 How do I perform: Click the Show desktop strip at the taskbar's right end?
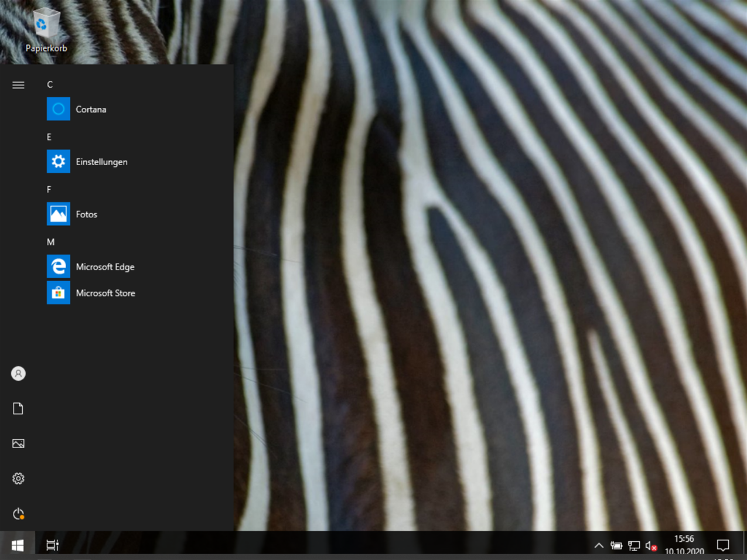pos(745,543)
